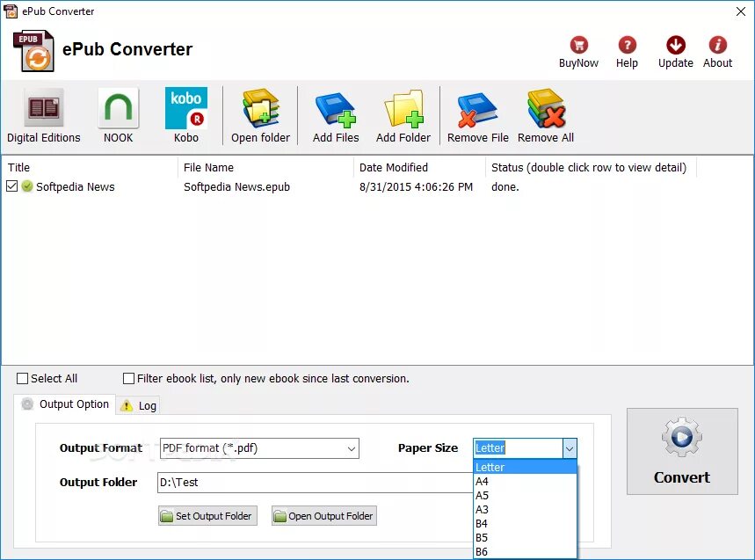The width and height of the screenshot is (755, 560).
Task: Click Open Output Folder button
Action: pos(324,516)
